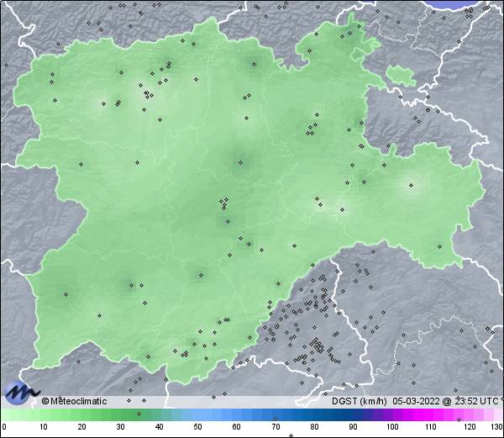Click the scale label 60
This screenshot has width=504, height=438.
[237, 427]
